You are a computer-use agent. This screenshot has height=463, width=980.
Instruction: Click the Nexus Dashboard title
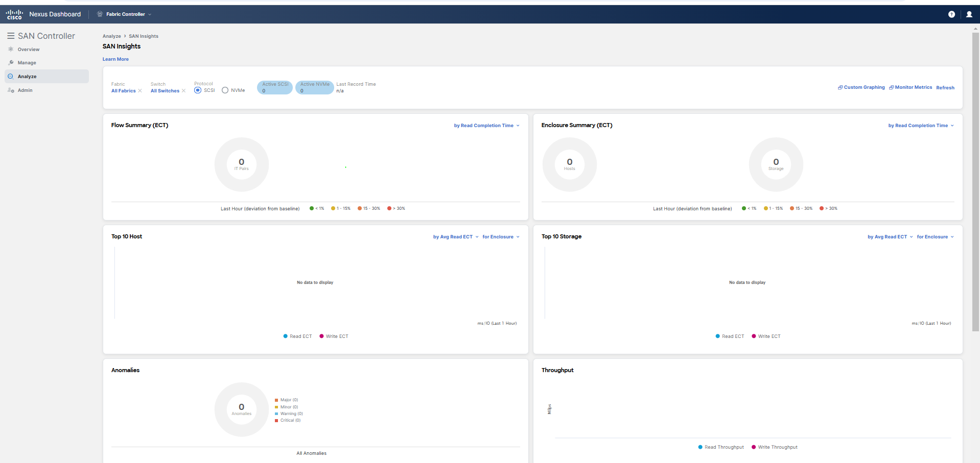(x=55, y=14)
